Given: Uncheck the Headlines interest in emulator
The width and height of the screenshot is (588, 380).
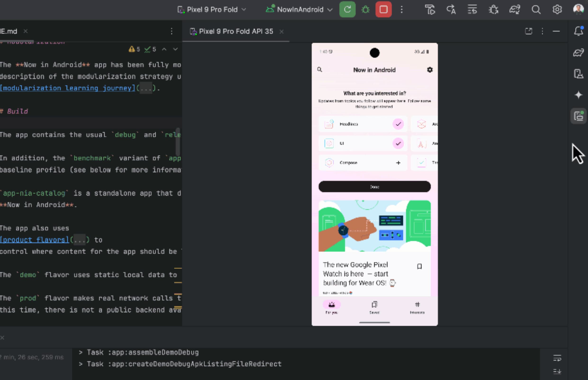Looking at the screenshot, I should click(398, 124).
